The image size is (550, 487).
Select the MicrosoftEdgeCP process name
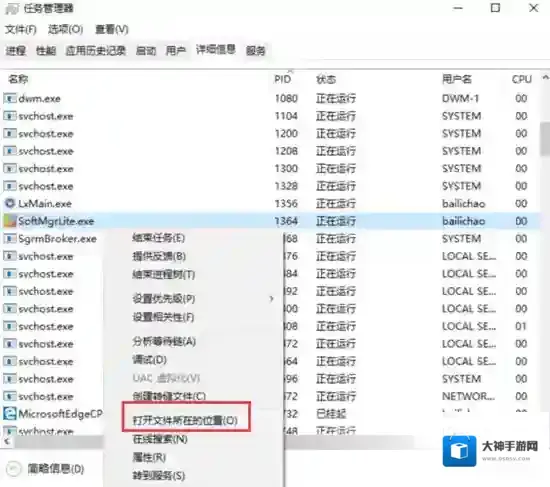click(x=60, y=414)
